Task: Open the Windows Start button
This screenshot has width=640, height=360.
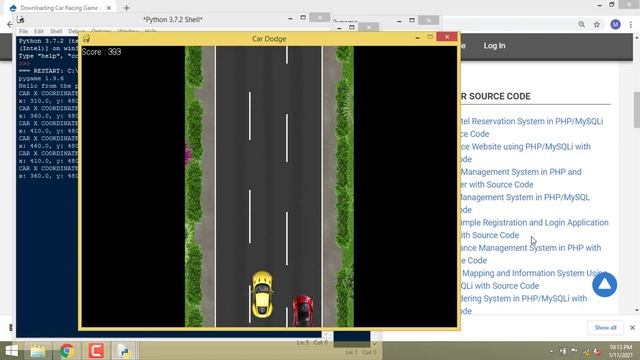Action: click(11, 351)
